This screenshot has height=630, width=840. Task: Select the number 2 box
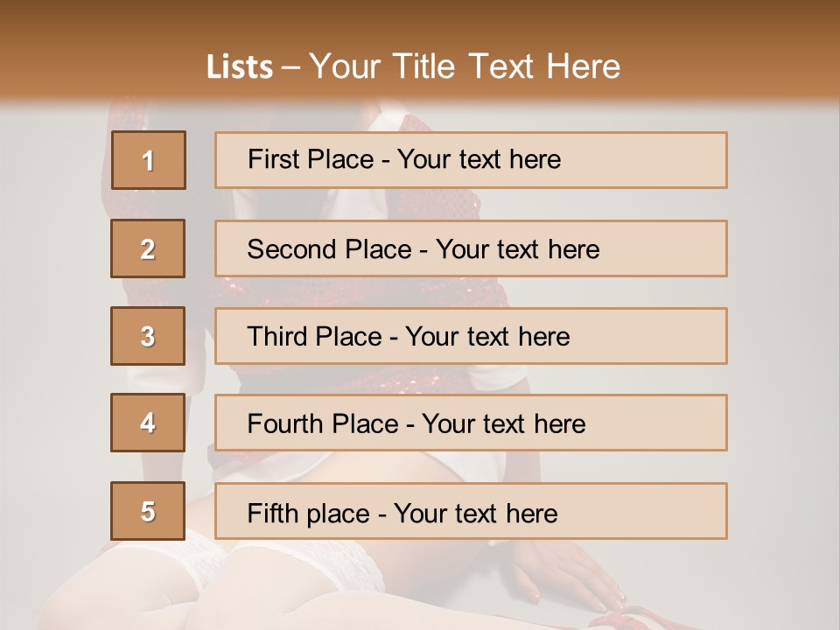[148, 248]
